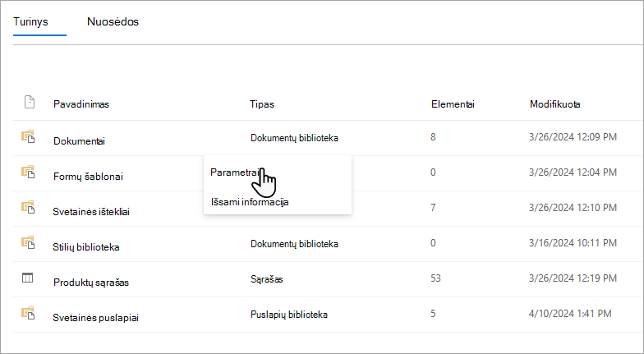Viewport: 644px width, 354px height.
Task: Select the Turinys tab
Action: (x=31, y=21)
